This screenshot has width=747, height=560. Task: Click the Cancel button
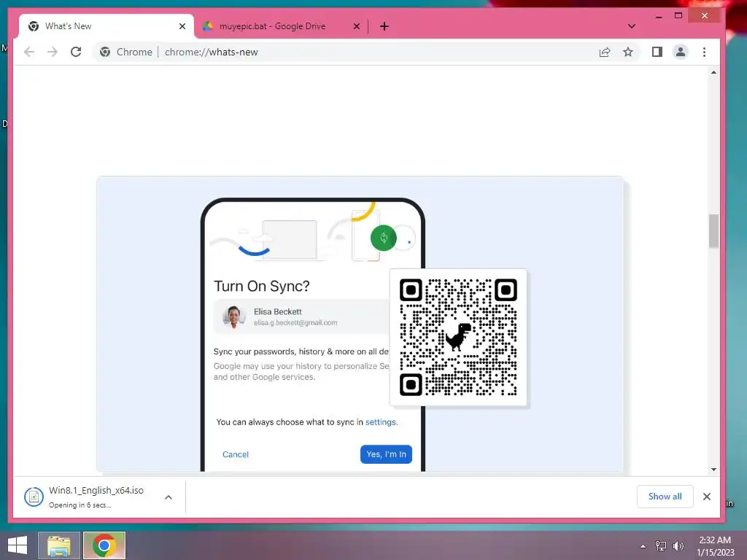(x=236, y=454)
